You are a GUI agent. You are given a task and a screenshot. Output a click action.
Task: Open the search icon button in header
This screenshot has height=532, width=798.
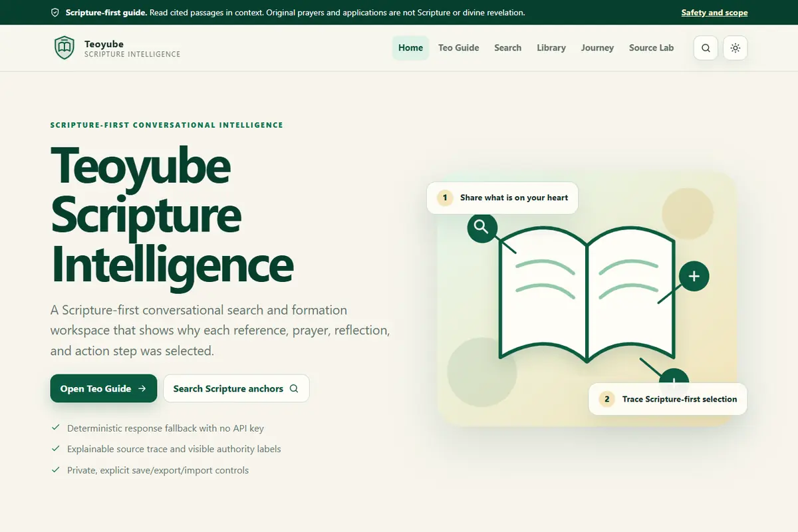706,48
